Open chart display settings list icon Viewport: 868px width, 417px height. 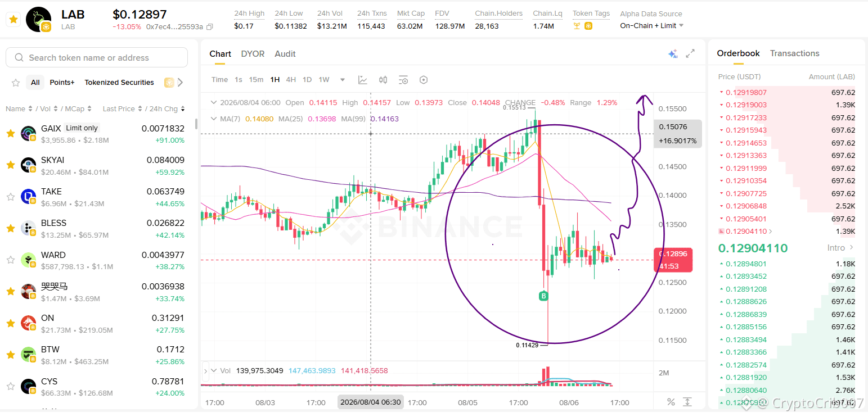tap(403, 80)
